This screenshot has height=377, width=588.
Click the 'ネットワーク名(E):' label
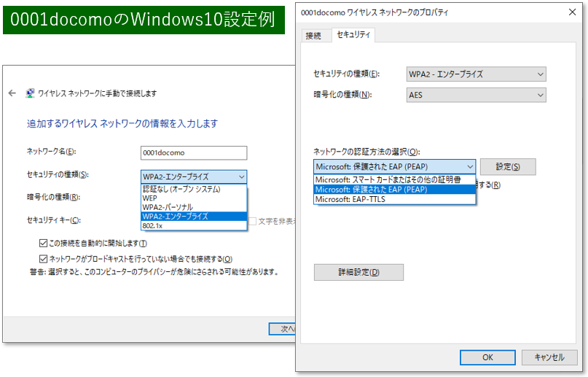[x=52, y=152]
